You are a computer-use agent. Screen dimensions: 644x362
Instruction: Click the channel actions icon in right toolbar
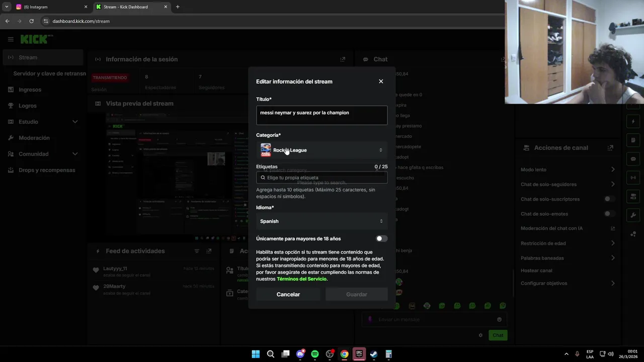[x=633, y=196]
